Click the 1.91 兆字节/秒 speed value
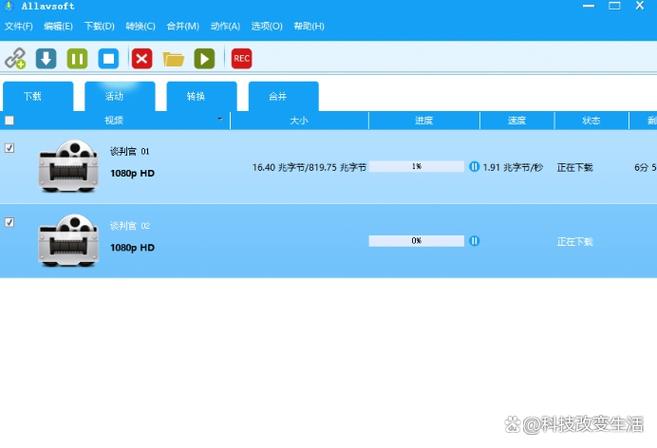The image size is (657, 448). coord(513,167)
